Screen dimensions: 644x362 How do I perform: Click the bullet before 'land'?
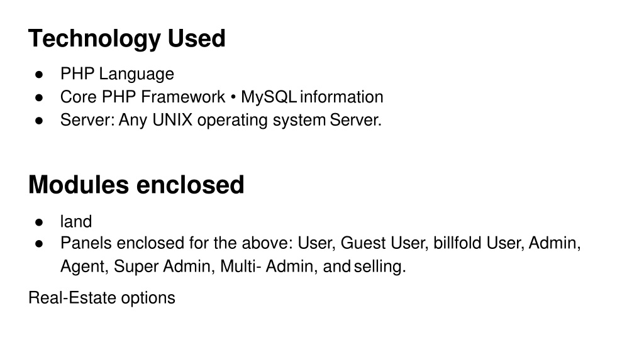click(39, 222)
